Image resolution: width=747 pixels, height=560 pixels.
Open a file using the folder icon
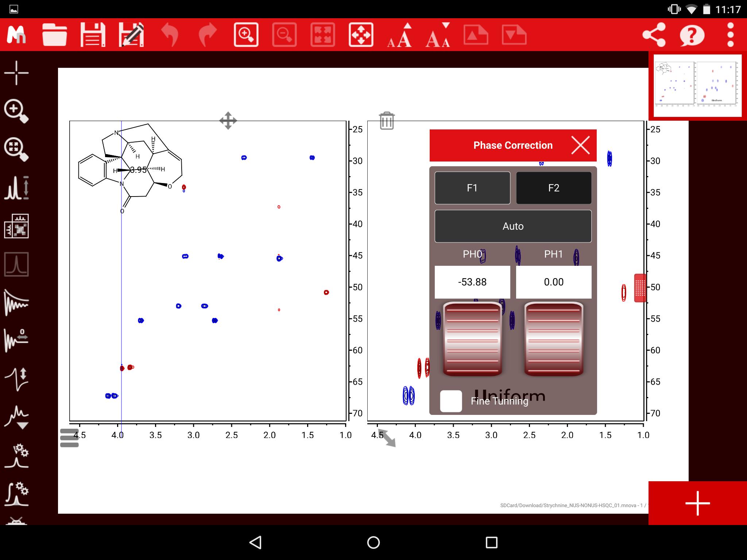click(x=54, y=35)
